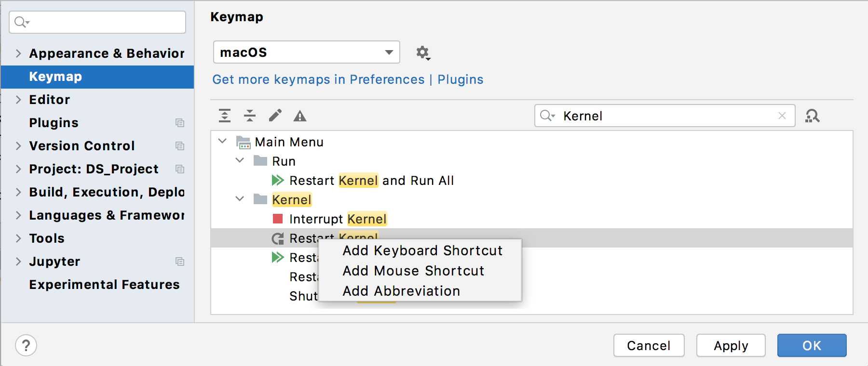The image size is (868, 366).
Task: Expand the Appearance & Behavior section
Action: 18,53
